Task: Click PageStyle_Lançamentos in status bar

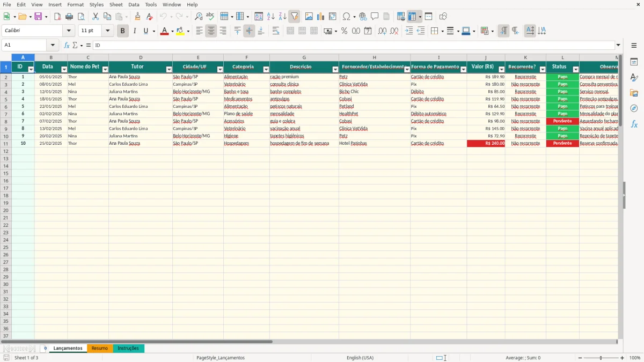Action: click(x=221, y=358)
